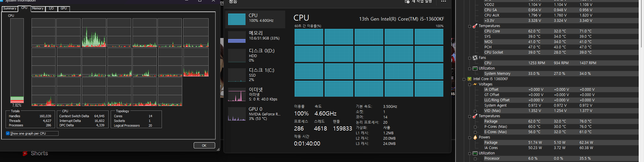
Task: Click the Voltages lightning bolt icon
Action: 475,84
